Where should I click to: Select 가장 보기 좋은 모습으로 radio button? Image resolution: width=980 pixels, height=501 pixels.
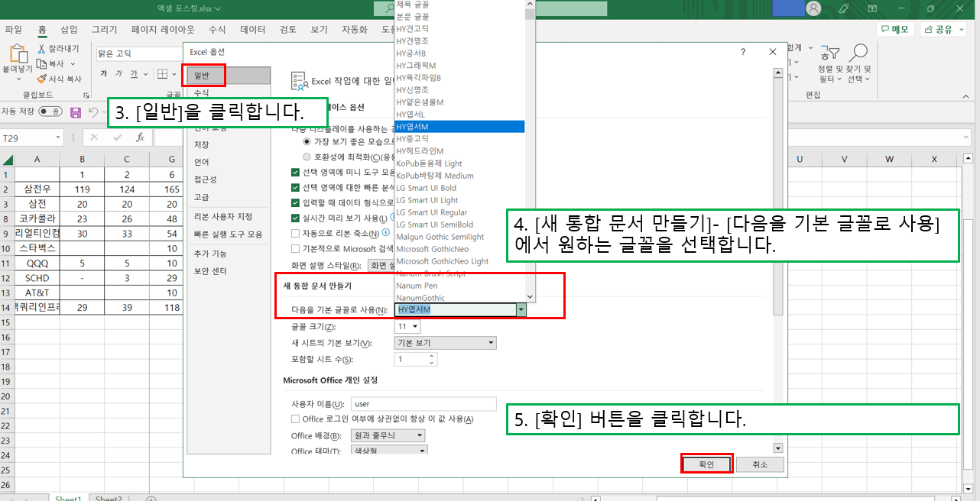[307, 141]
